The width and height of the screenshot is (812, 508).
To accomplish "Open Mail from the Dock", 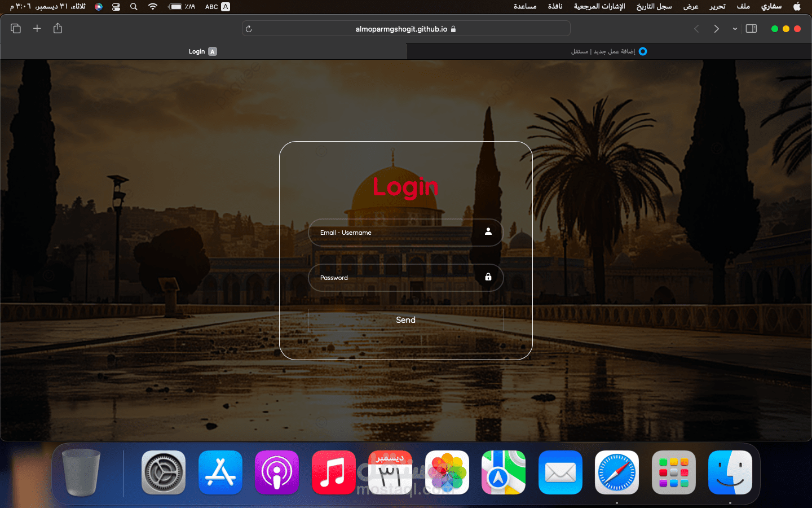I will [561, 472].
